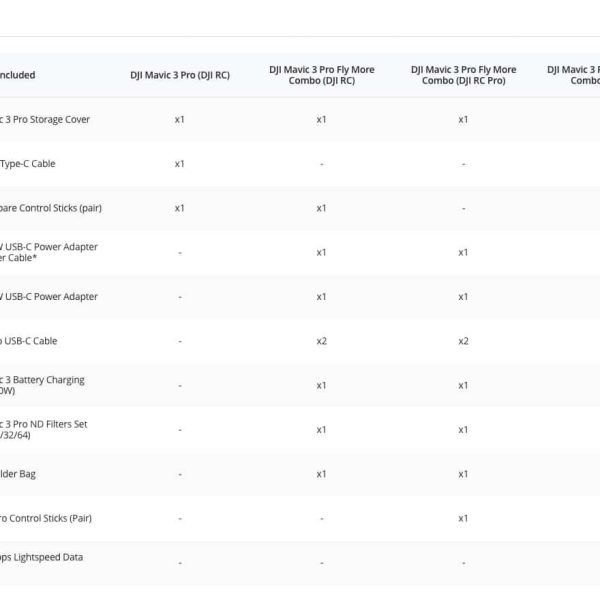Click the Spare Control Sticks (pair) label
The image size is (600, 600).
[x=50, y=208]
